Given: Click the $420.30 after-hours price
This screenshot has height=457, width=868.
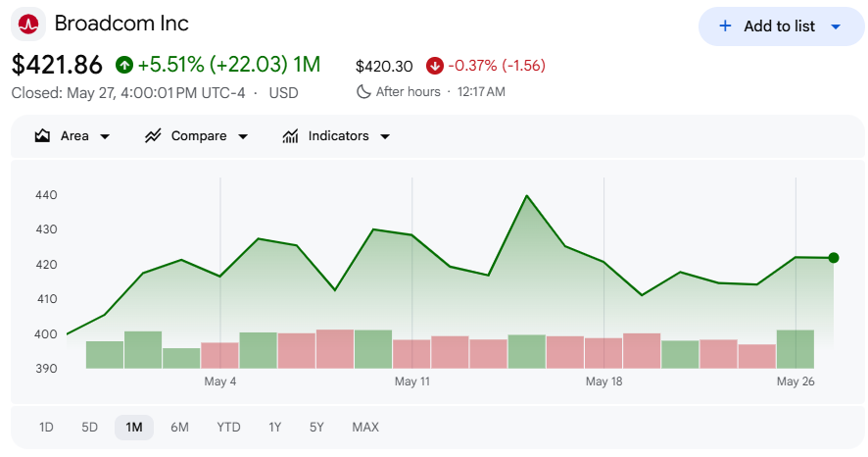Looking at the screenshot, I should (x=384, y=67).
